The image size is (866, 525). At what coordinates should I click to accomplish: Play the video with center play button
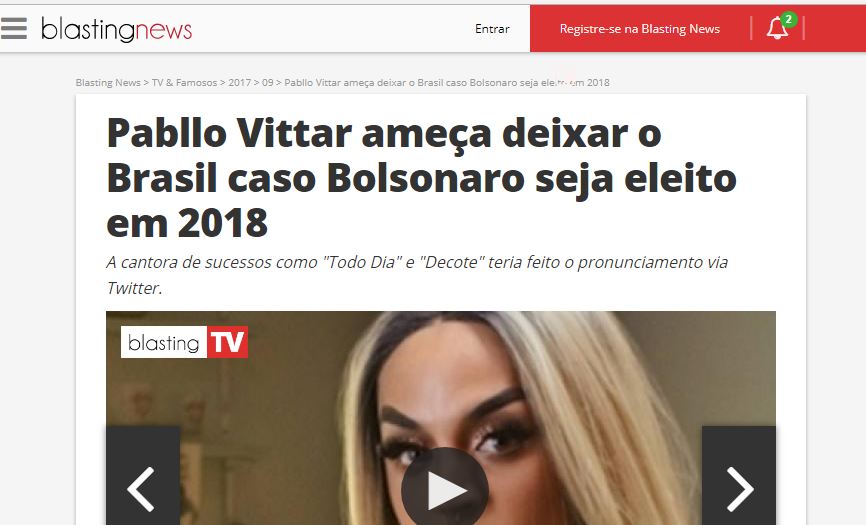445,490
